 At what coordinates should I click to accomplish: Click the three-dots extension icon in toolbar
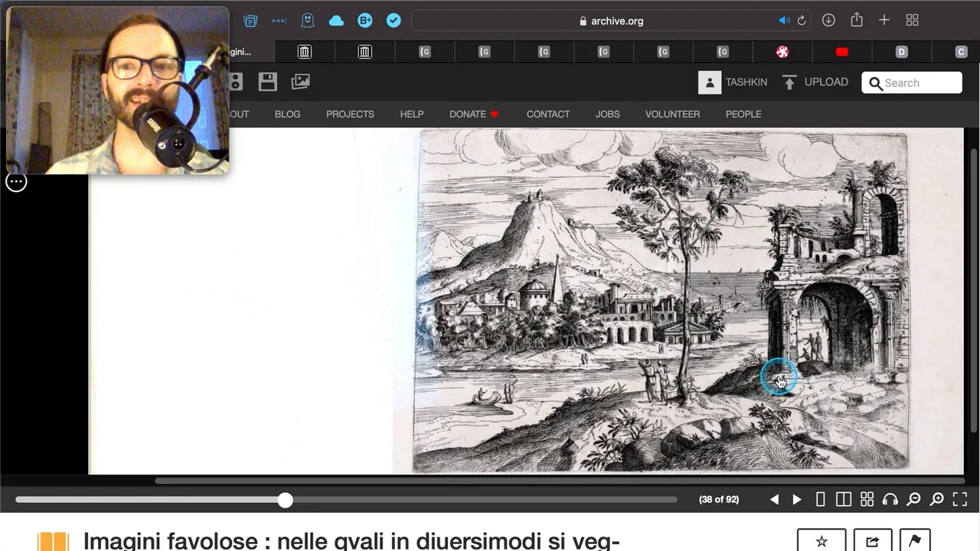click(x=279, y=21)
